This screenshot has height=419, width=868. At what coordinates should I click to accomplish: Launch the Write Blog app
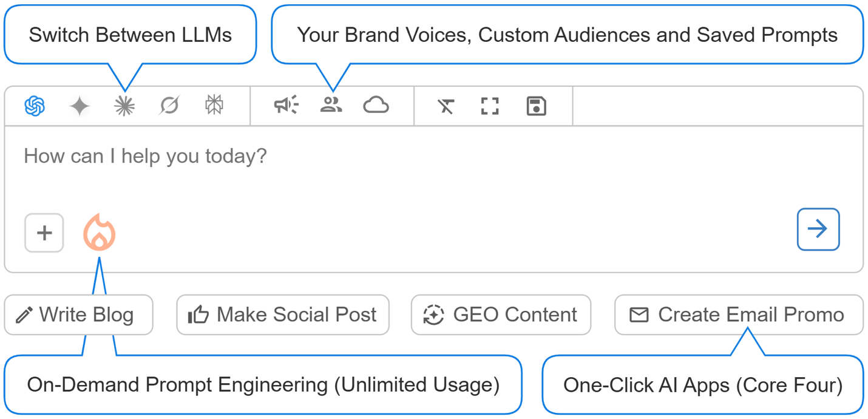tap(78, 315)
